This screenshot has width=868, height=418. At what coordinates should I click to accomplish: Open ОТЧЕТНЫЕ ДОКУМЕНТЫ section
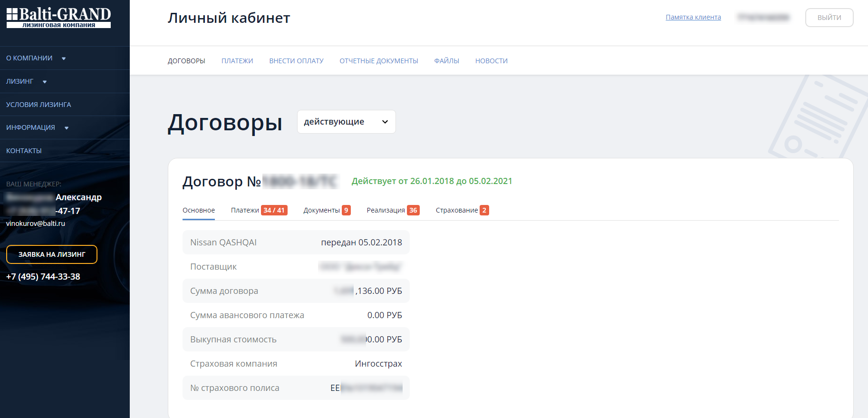click(378, 61)
